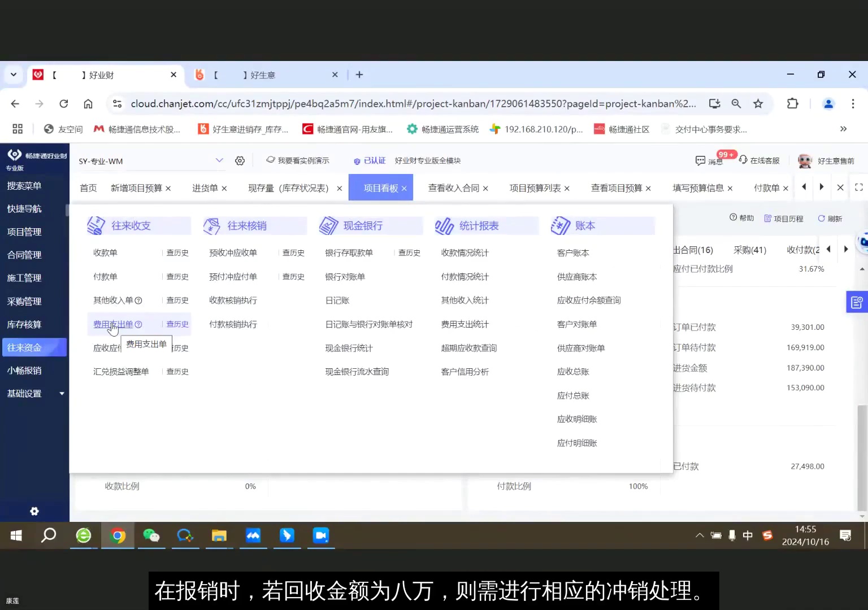This screenshot has height=610, width=868.
Task: Open the 消息 message notifications icon
Action: pyautogui.click(x=701, y=161)
